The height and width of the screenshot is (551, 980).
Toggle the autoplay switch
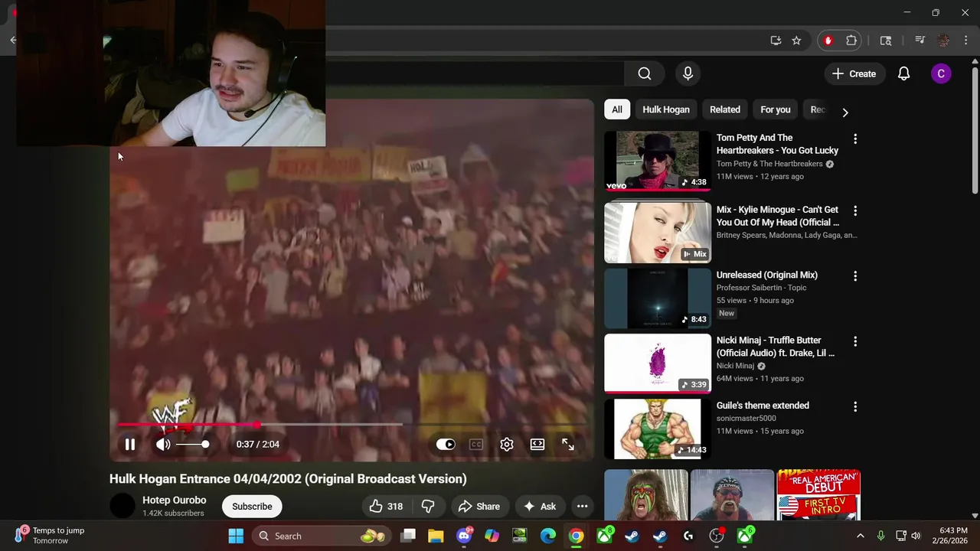pos(446,444)
